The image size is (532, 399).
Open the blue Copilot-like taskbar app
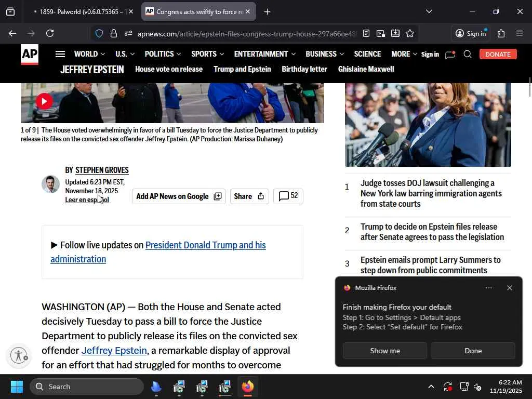tap(156, 387)
